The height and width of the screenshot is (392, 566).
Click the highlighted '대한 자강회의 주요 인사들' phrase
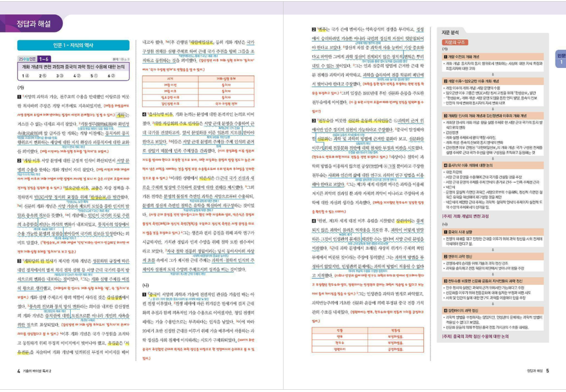(x=177, y=124)
